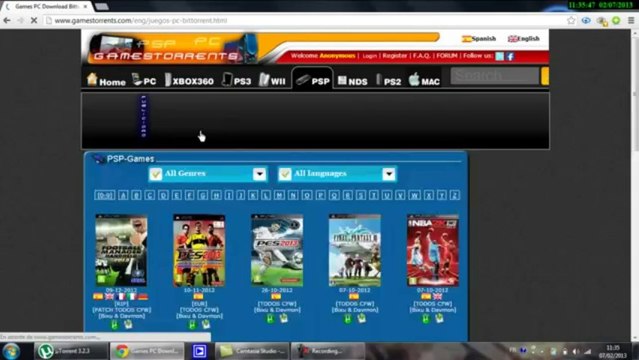This screenshot has width=639, height=360.
Task: Open the Football Manager cover thumbnail
Action: tap(121, 250)
